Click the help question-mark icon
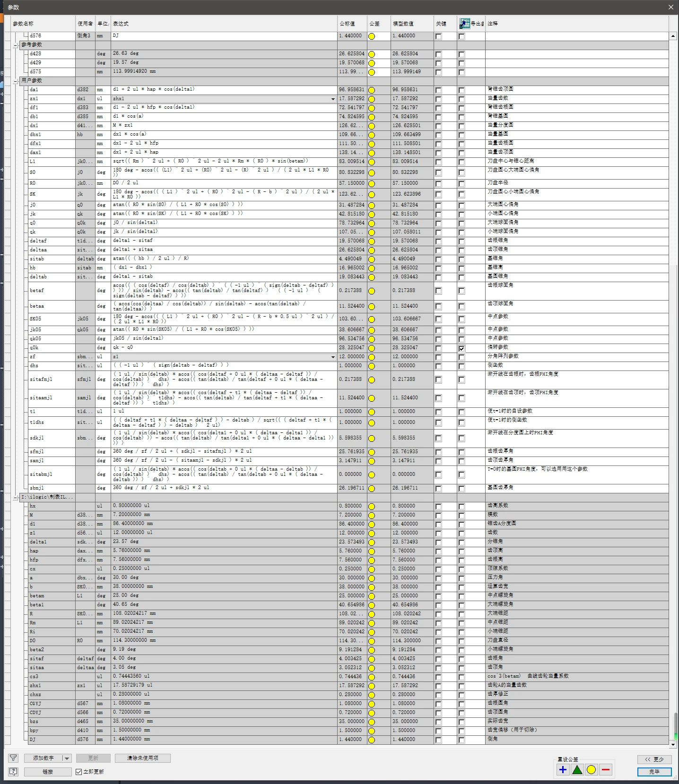Screen dimensions: 679x784 [x=13, y=772]
